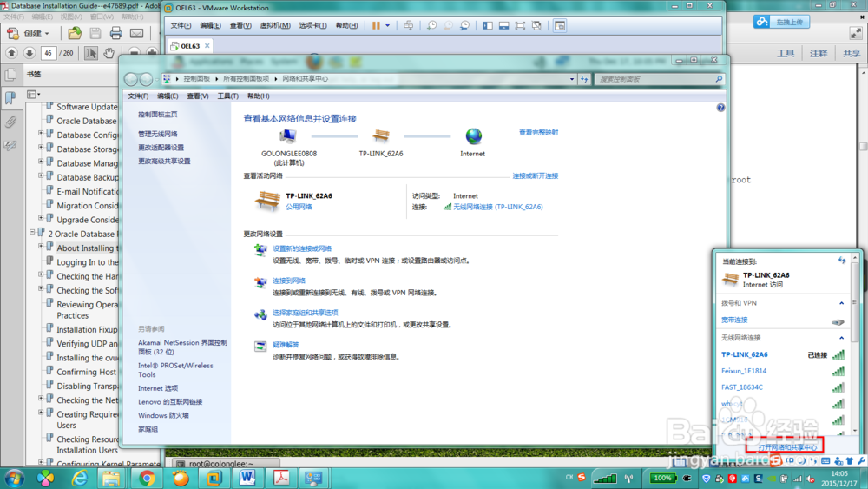
Task: Expand the Database Storage bookmark
Action: pos(41,148)
